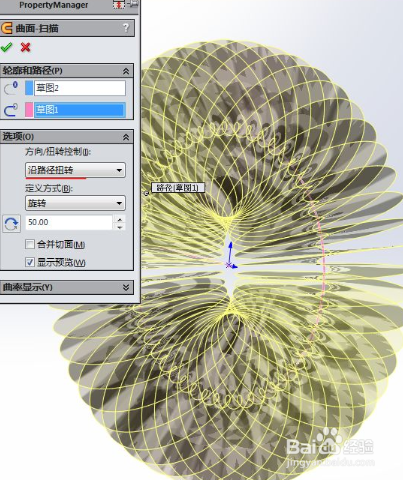Increase the angle with the up stepper arrow
Screen dimensions: 403x480
click(120, 219)
